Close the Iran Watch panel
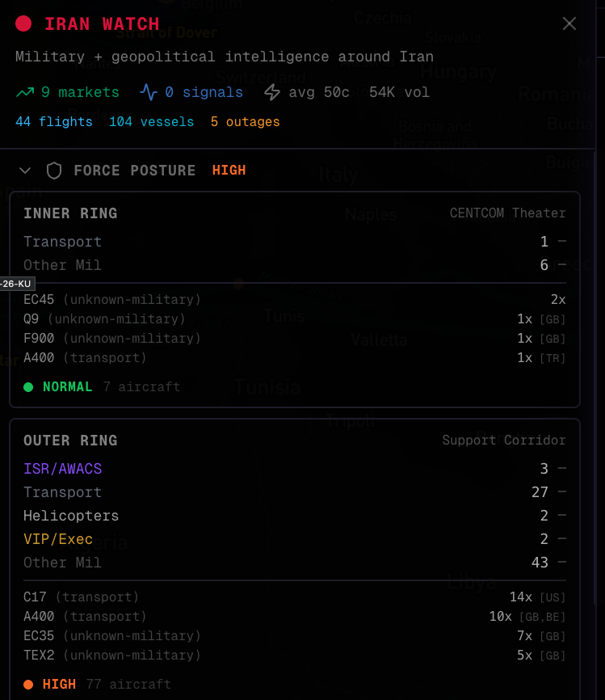 pos(569,23)
